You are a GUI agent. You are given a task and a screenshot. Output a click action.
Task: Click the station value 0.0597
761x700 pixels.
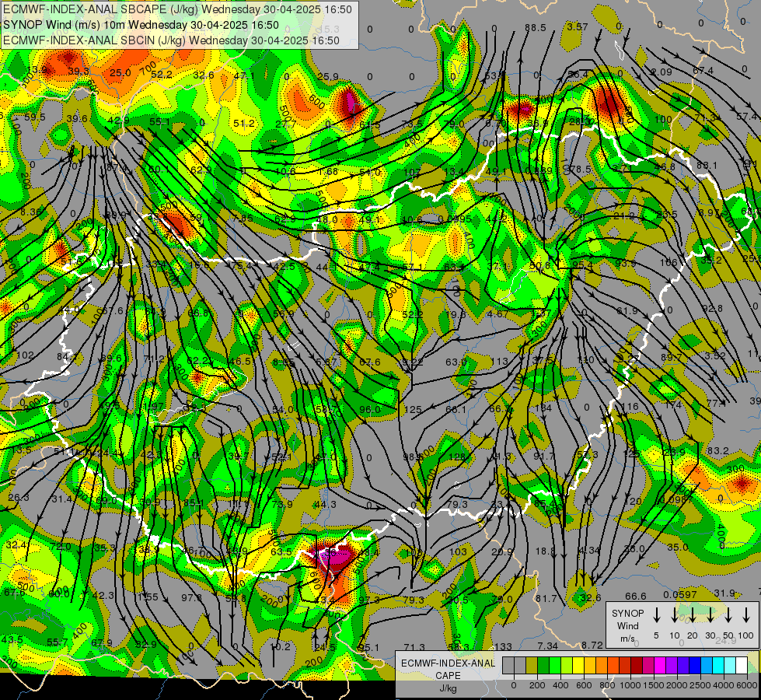point(680,594)
